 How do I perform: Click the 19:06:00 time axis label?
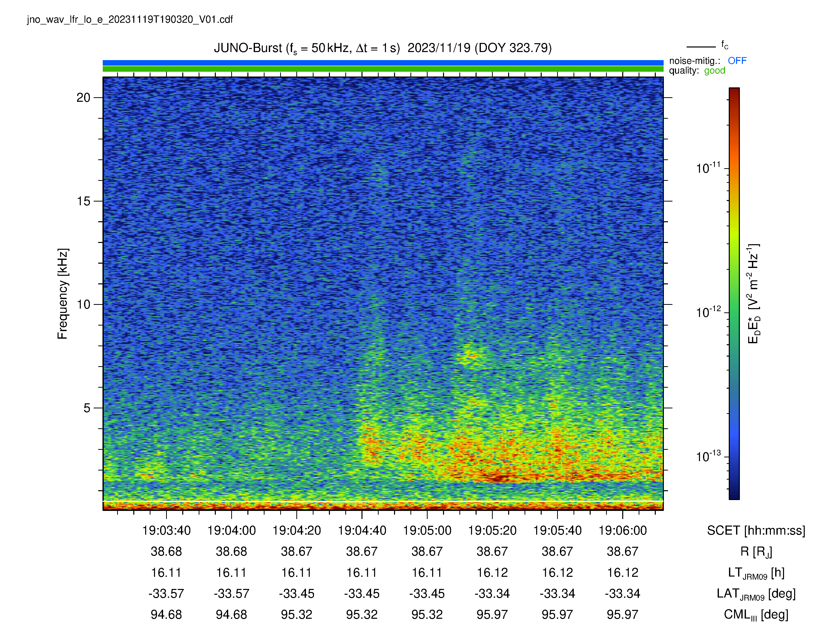tap(622, 530)
